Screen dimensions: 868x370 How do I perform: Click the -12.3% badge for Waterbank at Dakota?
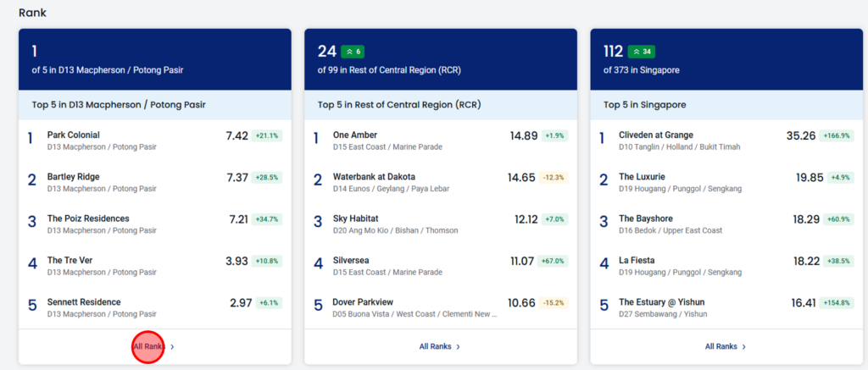(554, 178)
